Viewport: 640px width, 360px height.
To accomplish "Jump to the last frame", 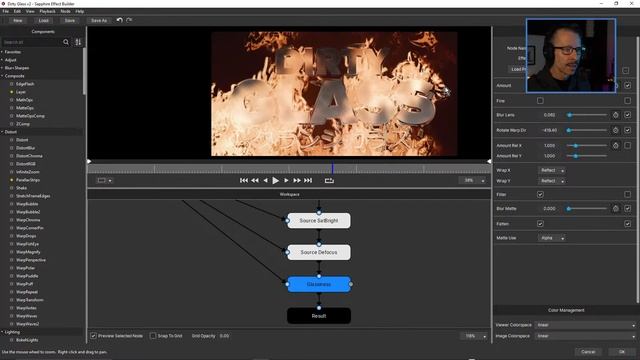I will 308,180.
